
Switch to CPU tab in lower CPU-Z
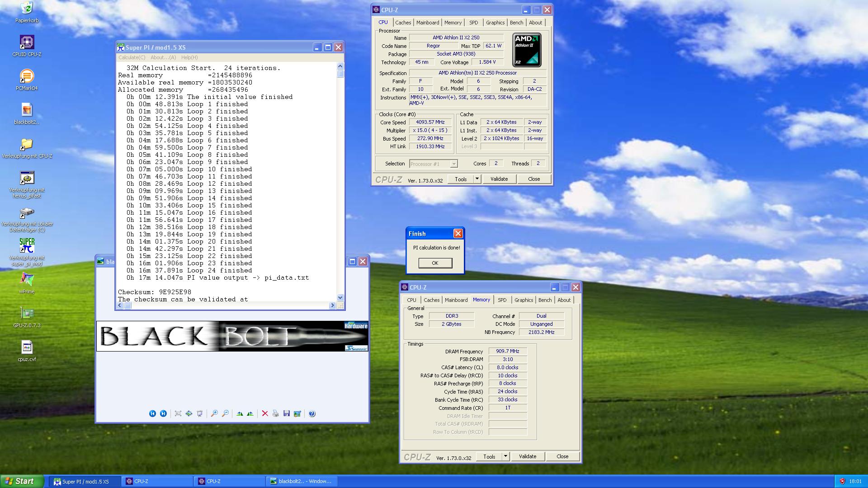(x=411, y=300)
